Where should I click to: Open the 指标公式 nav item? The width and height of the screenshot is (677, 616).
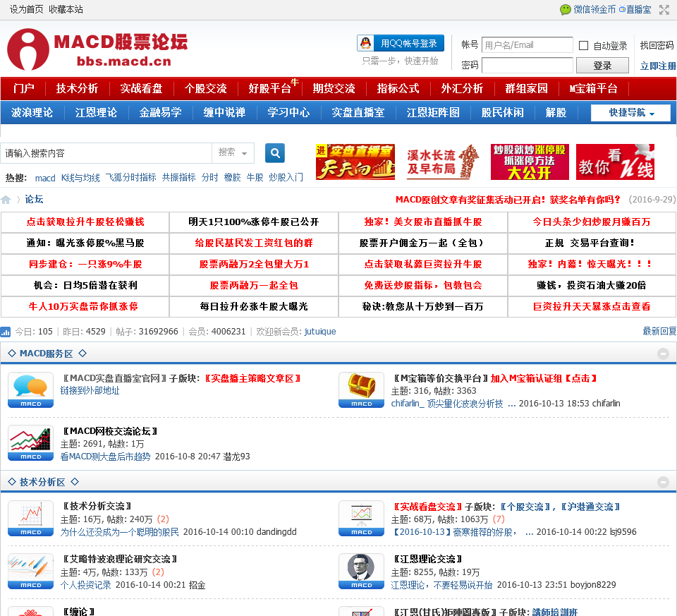pyautogui.click(x=398, y=89)
